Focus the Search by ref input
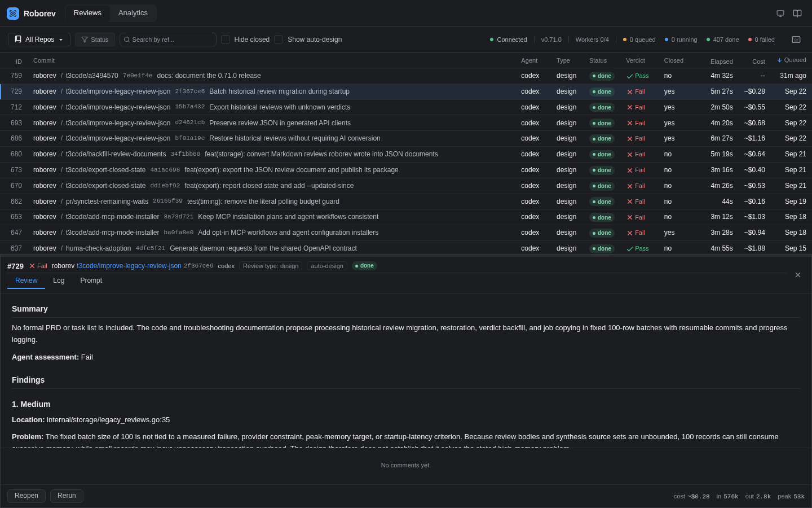The height and width of the screenshot is (508, 812). 168,40
